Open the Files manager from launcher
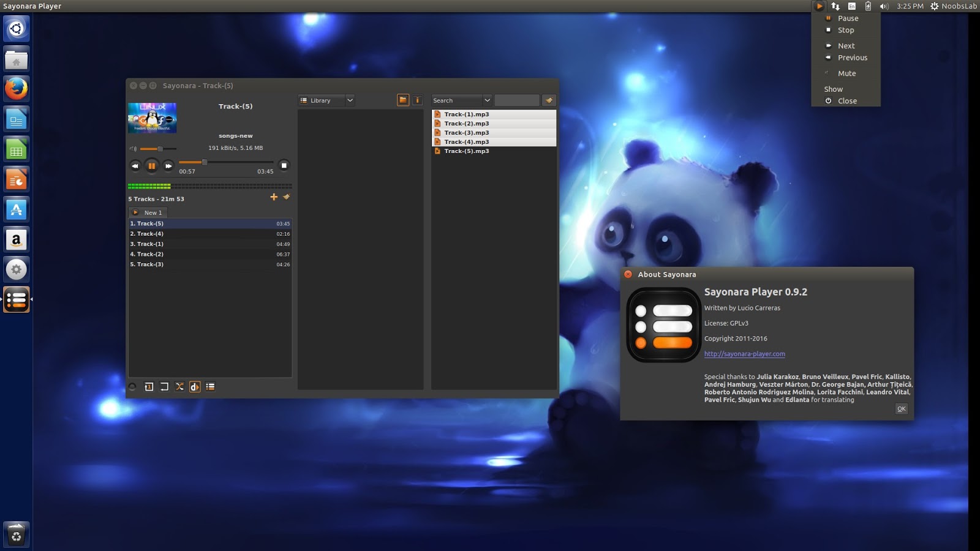 pos(17,59)
